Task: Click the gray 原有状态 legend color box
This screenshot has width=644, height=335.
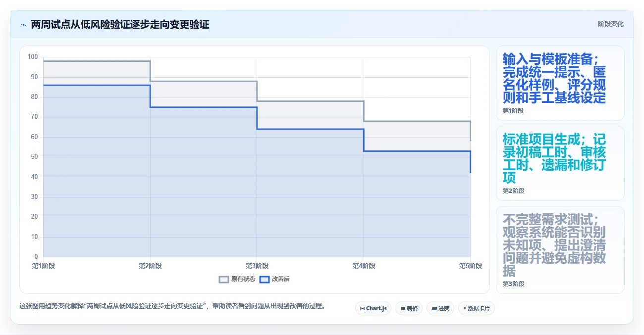Action: pos(224,279)
